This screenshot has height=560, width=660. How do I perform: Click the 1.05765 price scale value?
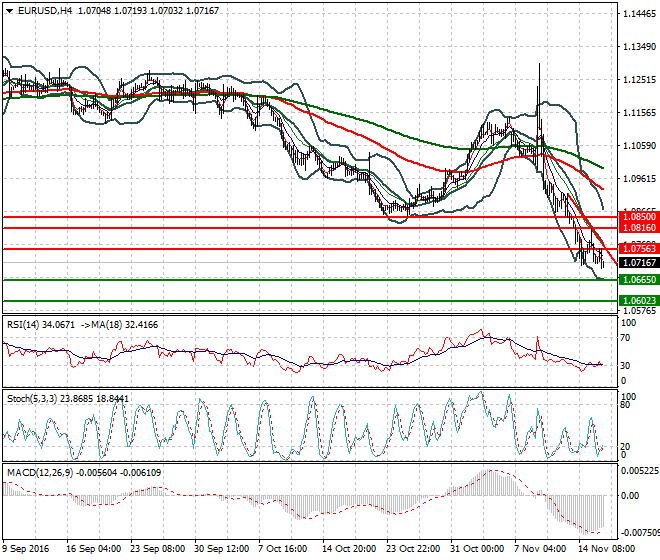[639, 311]
